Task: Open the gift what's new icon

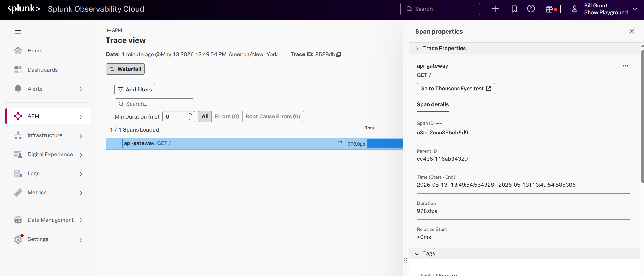Action: click(549, 9)
